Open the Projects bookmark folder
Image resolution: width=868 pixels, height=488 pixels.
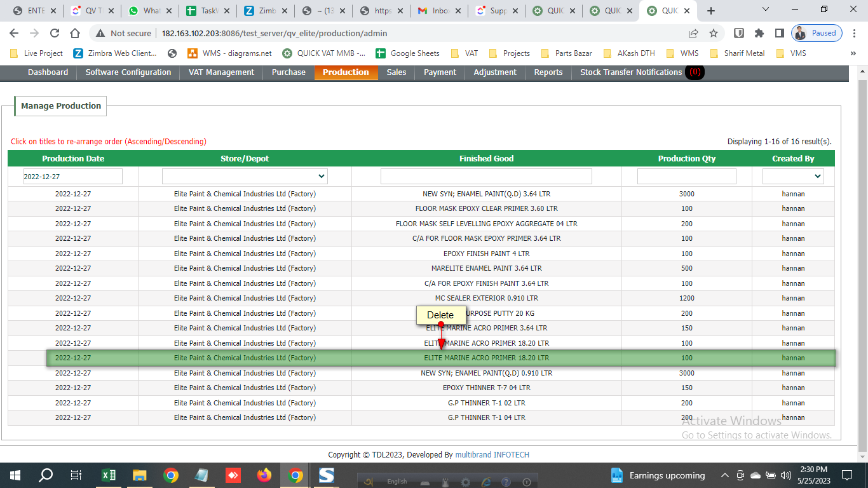tap(509, 53)
